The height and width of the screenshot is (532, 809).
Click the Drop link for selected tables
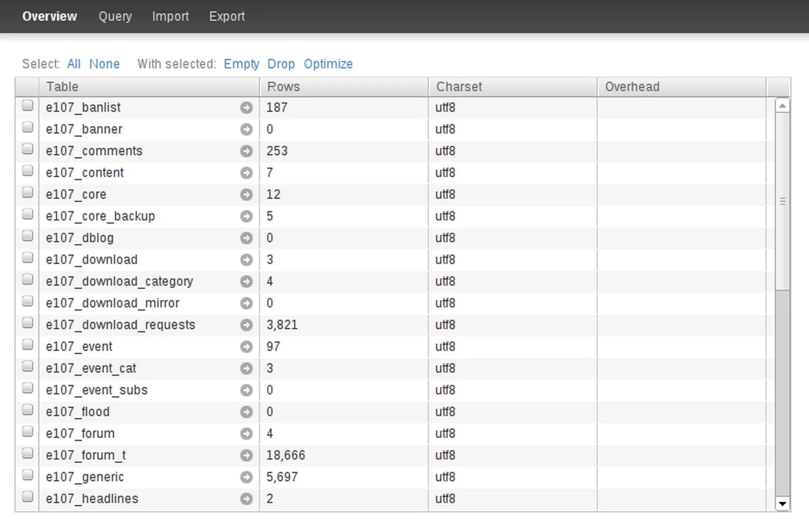(x=281, y=64)
